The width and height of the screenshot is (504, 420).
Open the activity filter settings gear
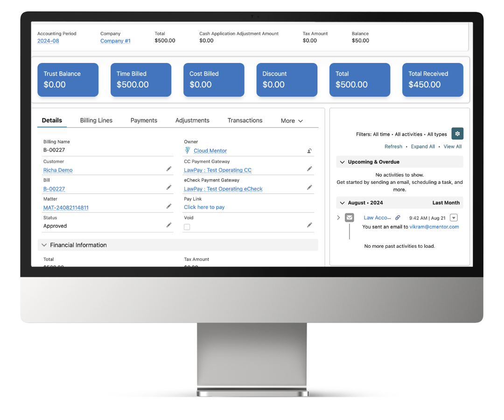pyautogui.click(x=457, y=133)
